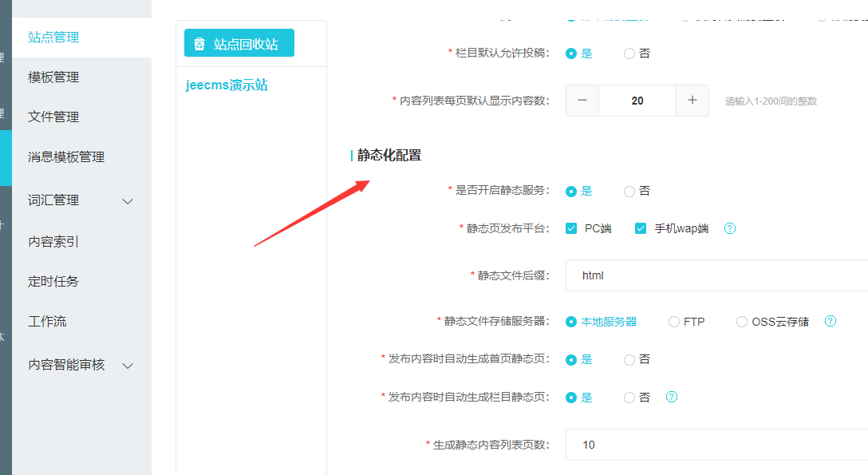Image resolution: width=868 pixels, height=475 pixels.
Task: Toggle PC端 publish platform checkbox
Action: tap(571, 228)
